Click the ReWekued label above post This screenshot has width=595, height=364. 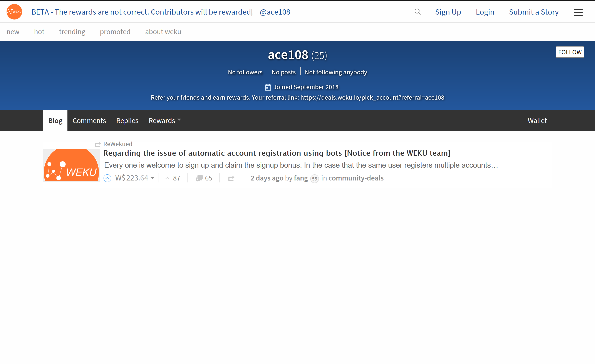pos(118,144)
